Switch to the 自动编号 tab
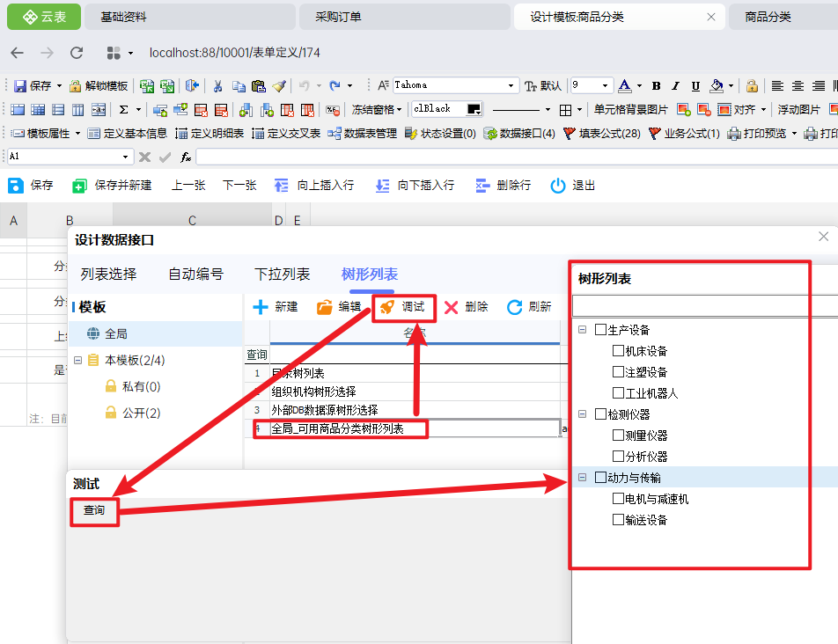The image size is (838, 644). tap(195, 274)
